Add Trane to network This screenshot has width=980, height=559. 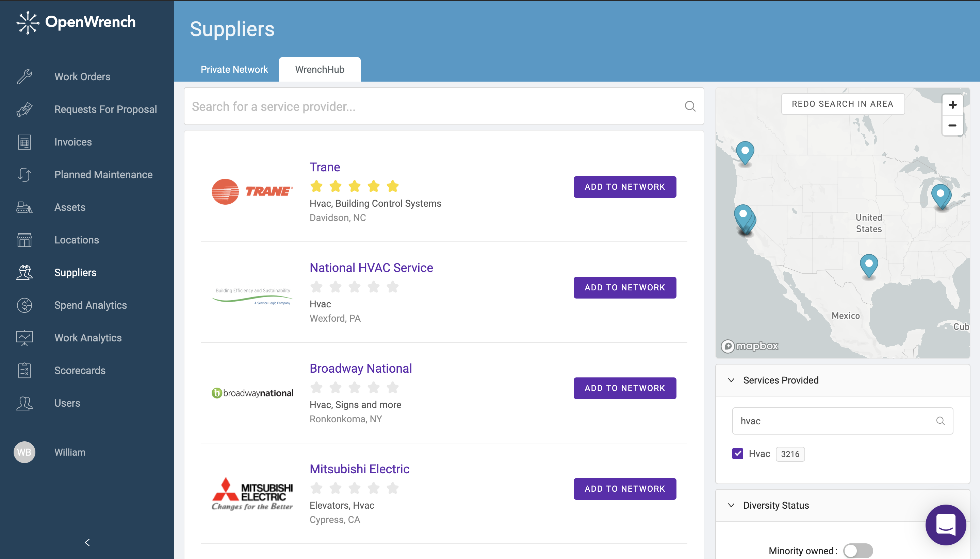[625, 187]
